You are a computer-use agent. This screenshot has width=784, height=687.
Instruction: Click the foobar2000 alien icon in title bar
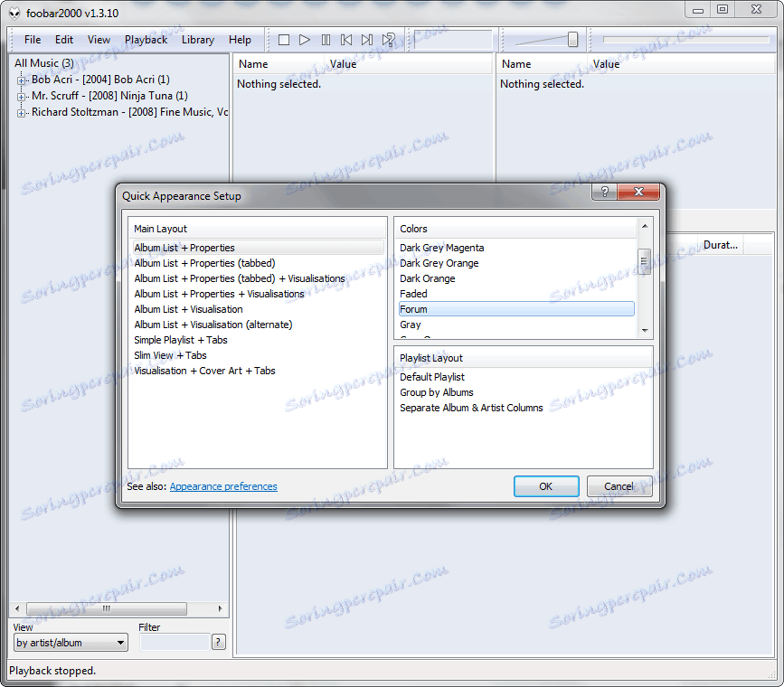(x=14, y=13)
